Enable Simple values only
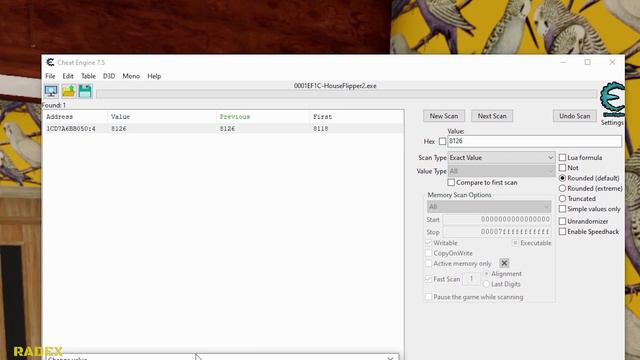640x360 pixels. click(x=562, y=209)
